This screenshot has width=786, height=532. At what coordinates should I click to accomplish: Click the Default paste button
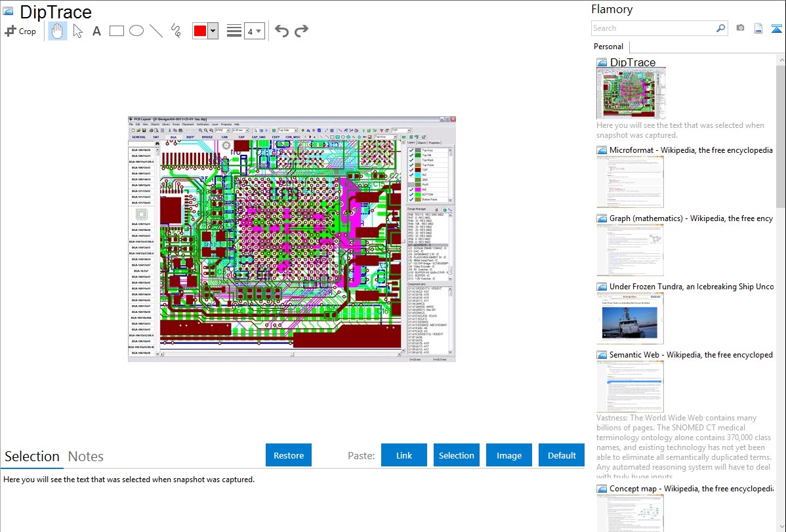562,455
